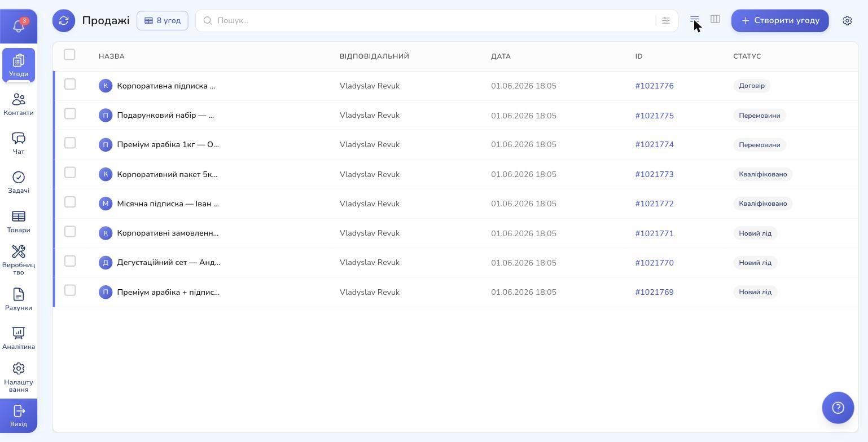This screenshot has height=442, width=868.
Task: Toggle the select-all header checkbox
Action: coord(69,54)
